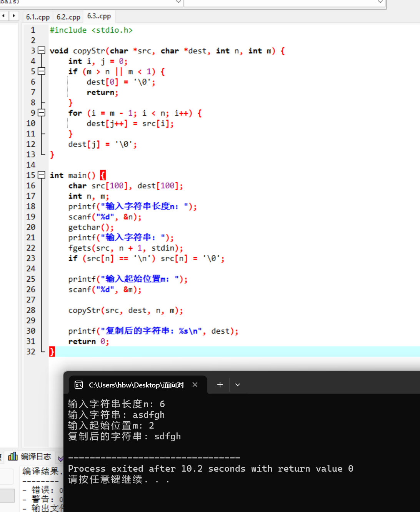The image size is (420, 512).
Task: Click 'fgets(src, n + 1, stdin);' line
Action: [x=125, y=248]
